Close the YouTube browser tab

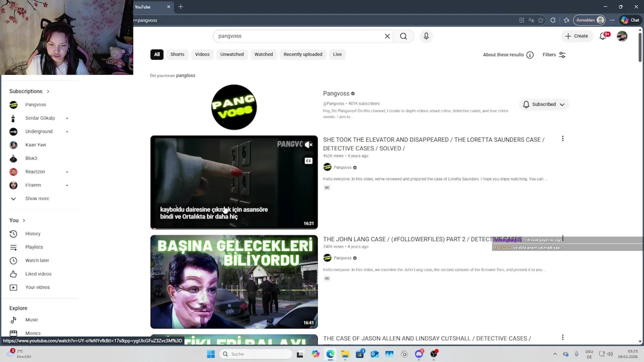[169, 7]
